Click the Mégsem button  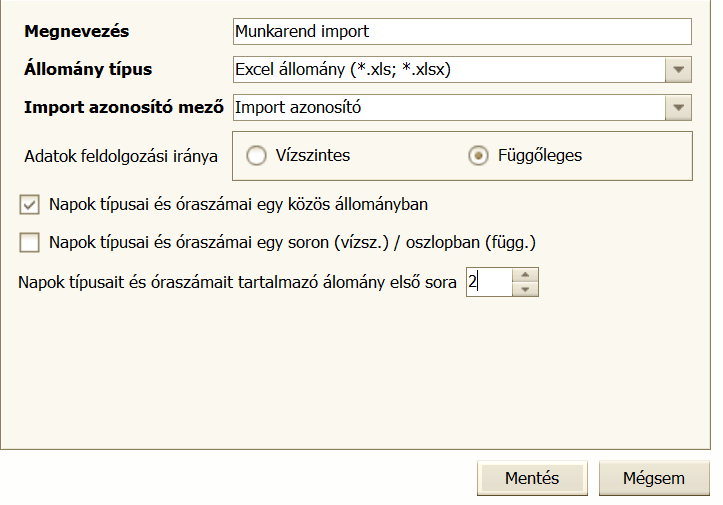click(x=654, y=478)
